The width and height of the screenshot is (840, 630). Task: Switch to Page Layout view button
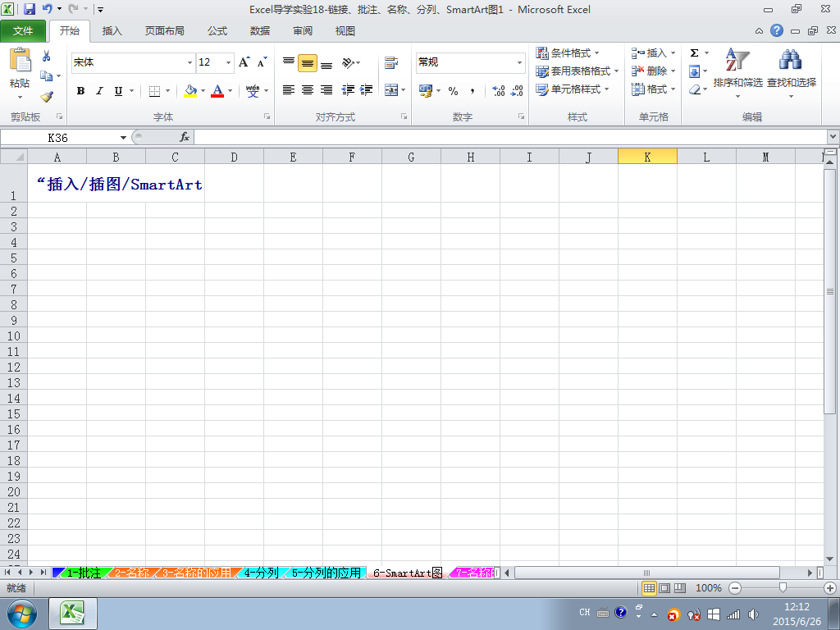pyautogui.click(x=664, y=588)
